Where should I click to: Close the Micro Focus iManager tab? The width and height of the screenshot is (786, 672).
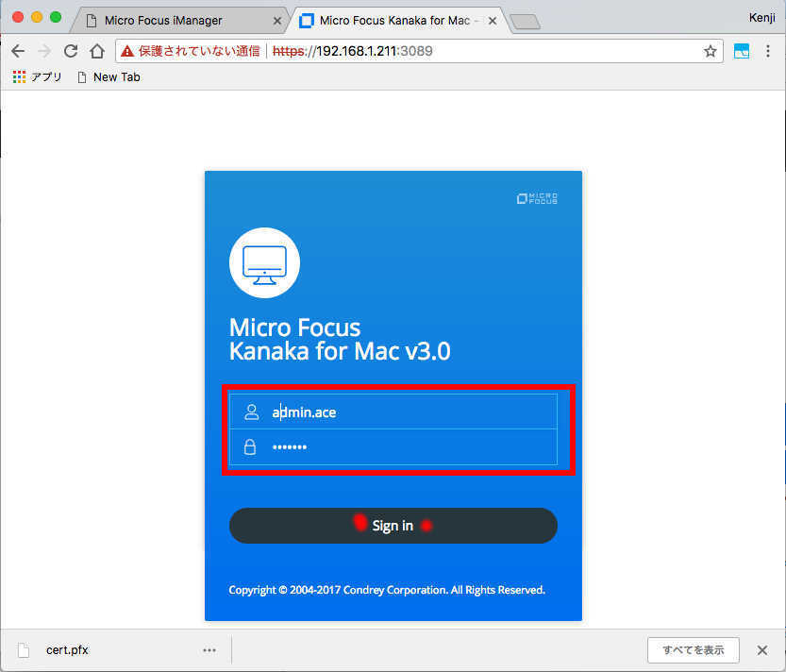click(x=277, y=21)
